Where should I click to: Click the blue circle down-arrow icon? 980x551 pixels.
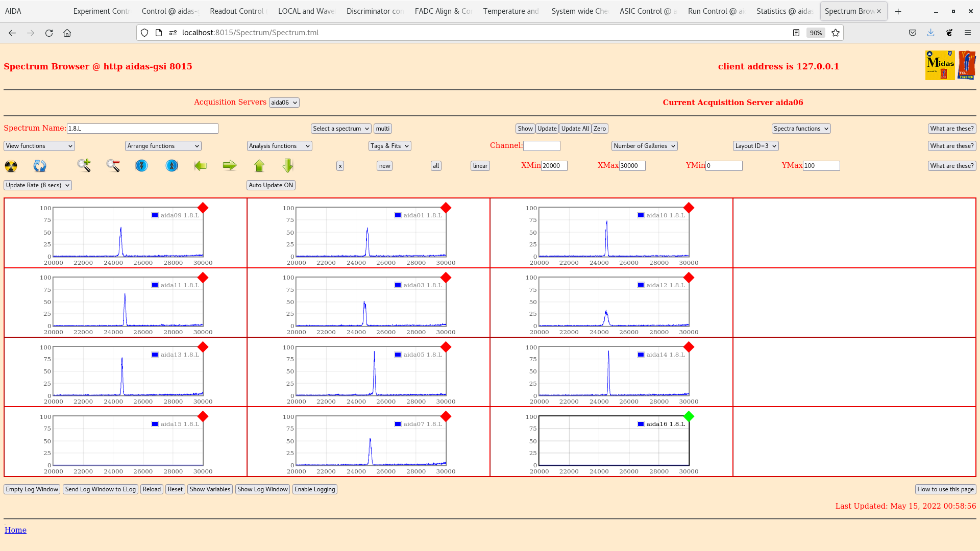point(141,166)
